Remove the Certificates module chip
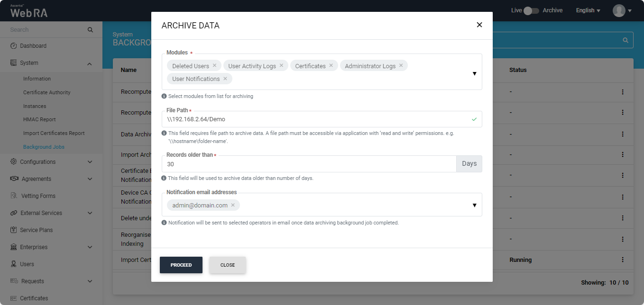 tap(331, 66)
